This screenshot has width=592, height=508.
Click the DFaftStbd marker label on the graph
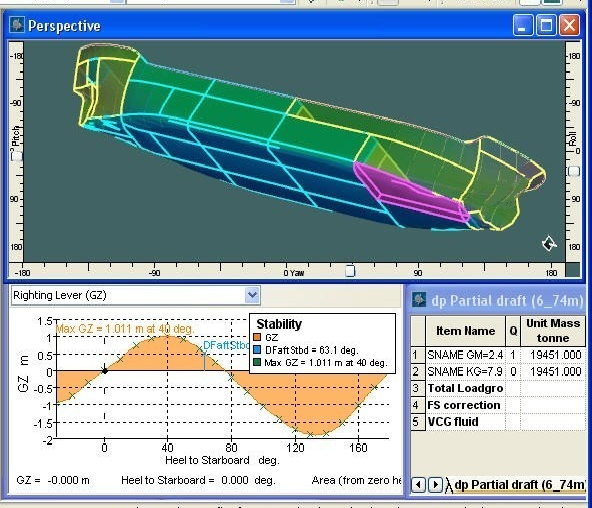point(226,345)
